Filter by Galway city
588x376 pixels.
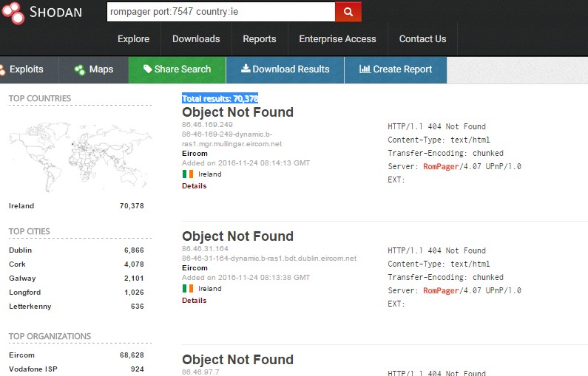[22, 278]
